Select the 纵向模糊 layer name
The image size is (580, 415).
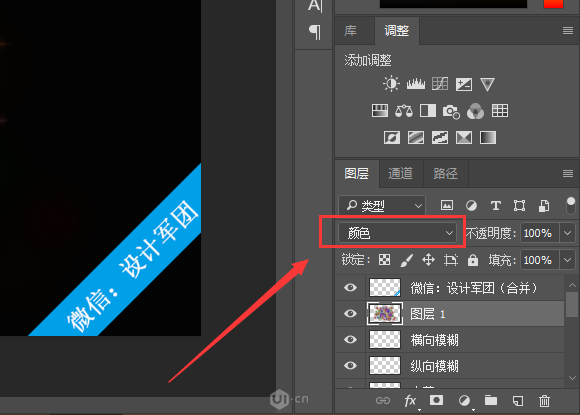tap(435, 366)
